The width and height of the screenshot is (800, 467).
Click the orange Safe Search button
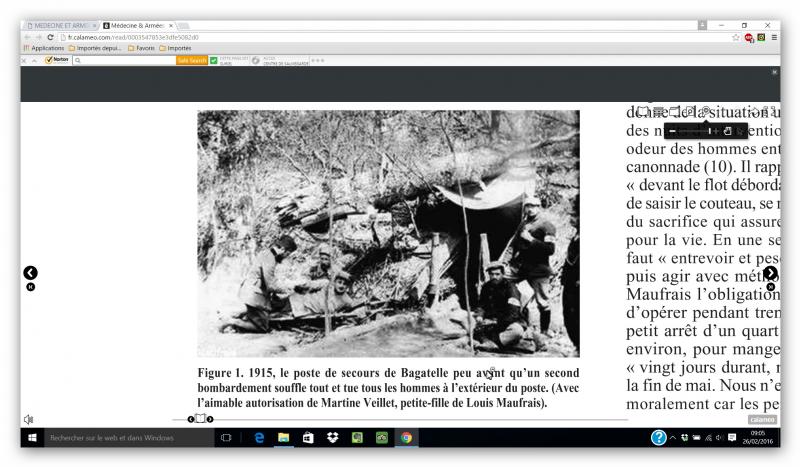click(192, 60)
